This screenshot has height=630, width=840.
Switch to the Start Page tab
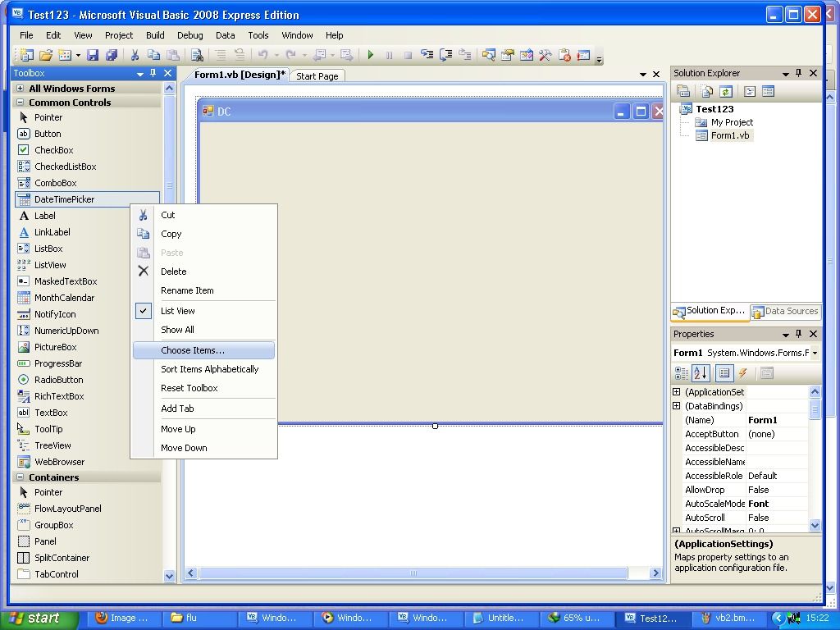[317, 76]
